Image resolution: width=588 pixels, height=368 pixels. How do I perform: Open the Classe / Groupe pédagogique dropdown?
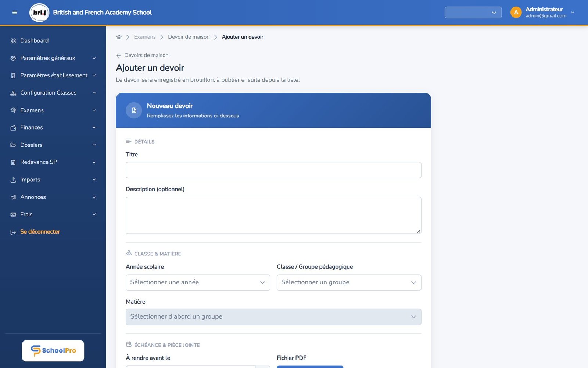(349, 283)
